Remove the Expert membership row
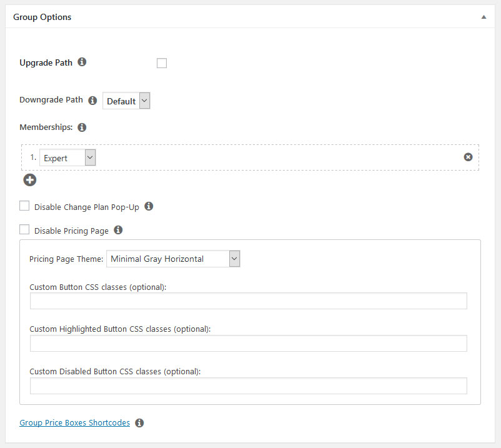 [468, 157]
